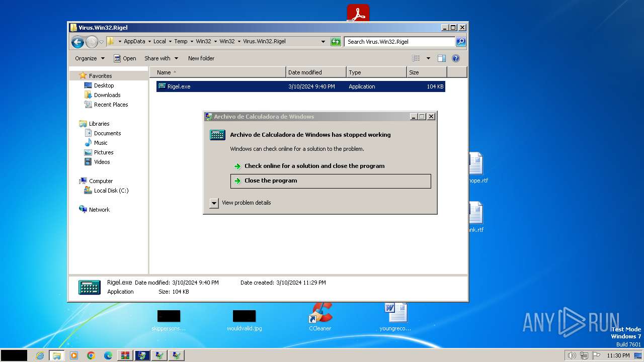Click the Adobe Acrobat desktop icon
Image resolution: width=644 pixels, height=362 pixels.
[358, 13]
